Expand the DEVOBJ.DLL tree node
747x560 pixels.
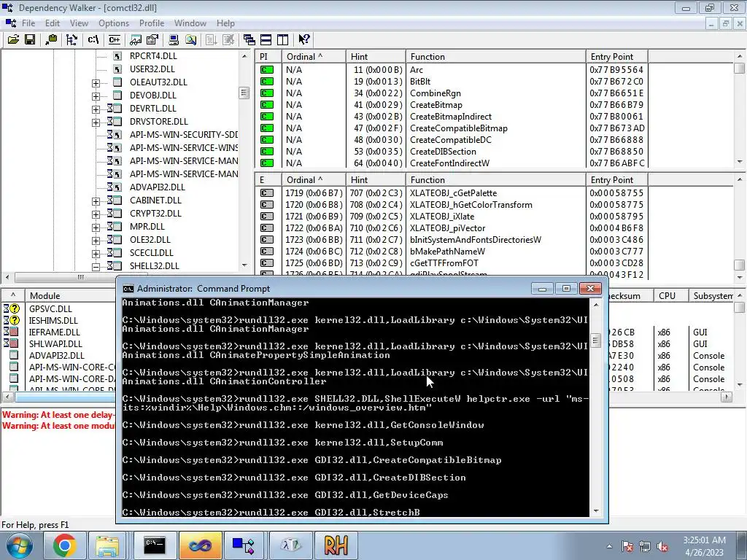(96, 96)
